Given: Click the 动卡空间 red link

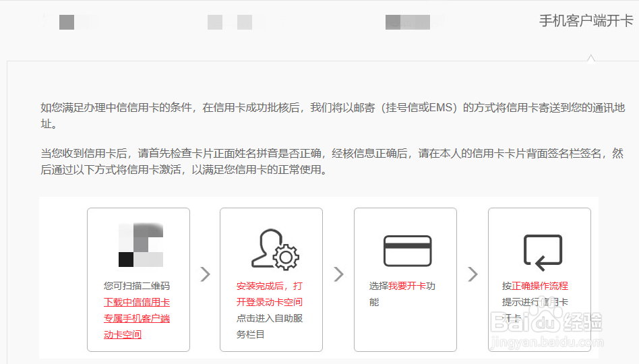Looking at the screenshot, I should (123, 335).
